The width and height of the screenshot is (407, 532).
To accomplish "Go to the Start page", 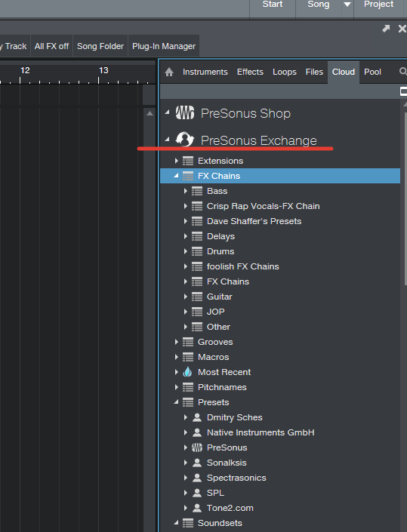I will coord(273,5).
